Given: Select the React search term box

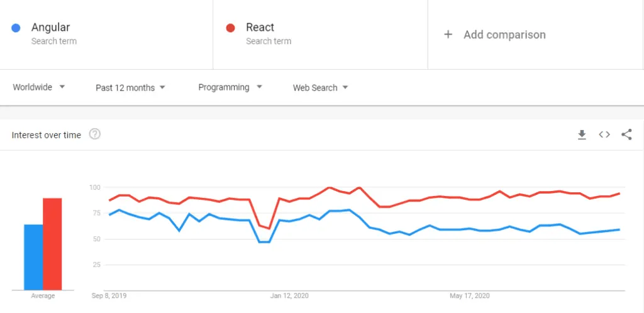Looking at the screenshot, I should 320,35.
